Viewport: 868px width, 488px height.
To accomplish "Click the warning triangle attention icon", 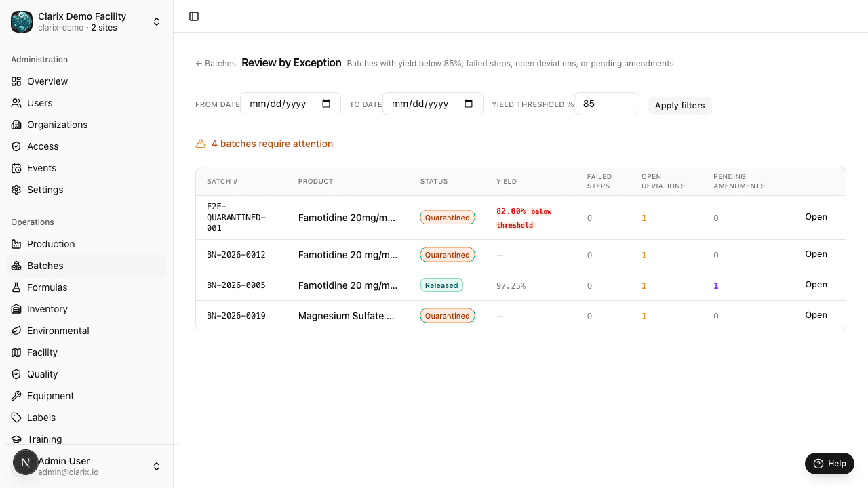I will pyautogui.click(x=201, y=144).
